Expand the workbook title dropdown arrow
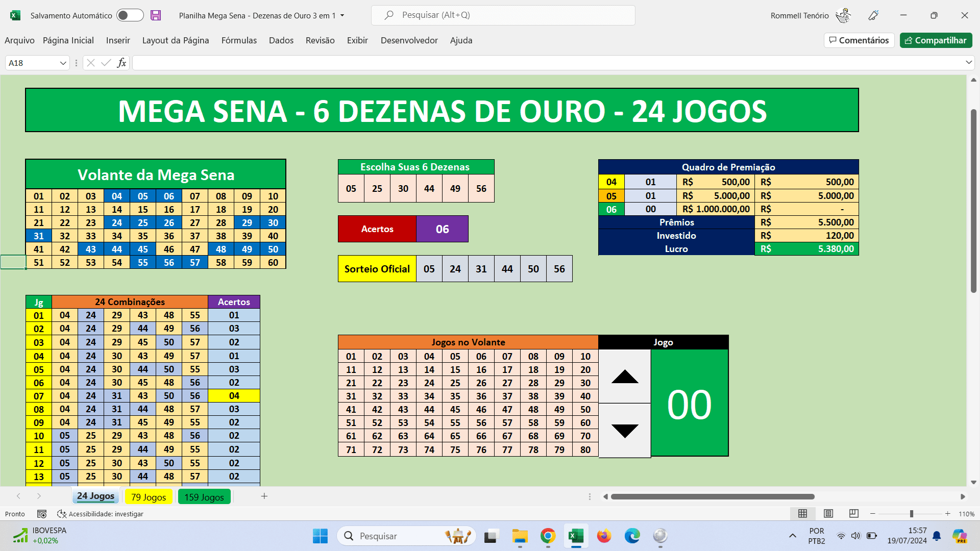Screen dimensions: 980x551 (342, 16)
